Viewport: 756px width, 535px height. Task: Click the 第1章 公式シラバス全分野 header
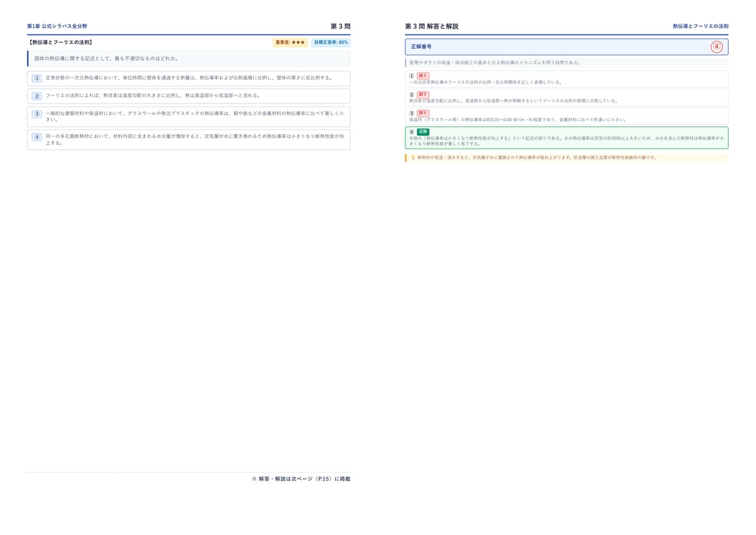(57, 26)
